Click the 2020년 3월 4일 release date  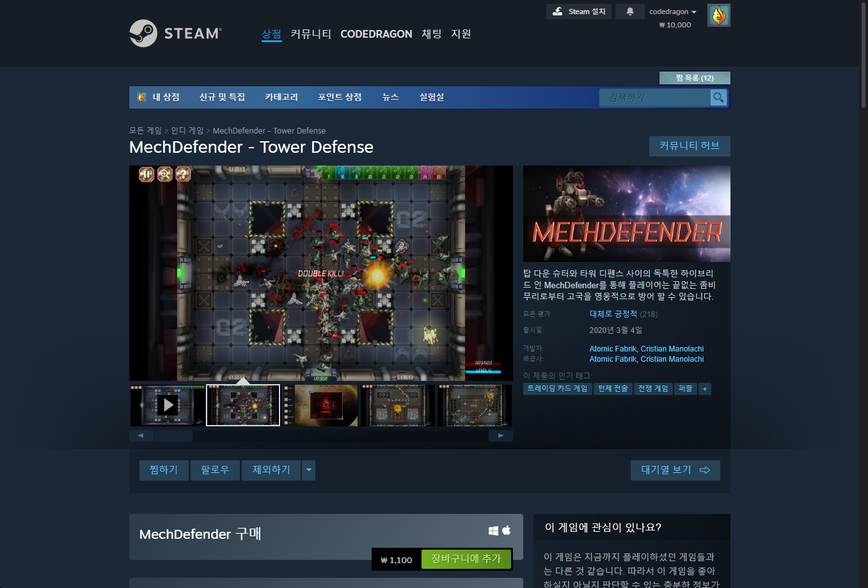(615, 330)
